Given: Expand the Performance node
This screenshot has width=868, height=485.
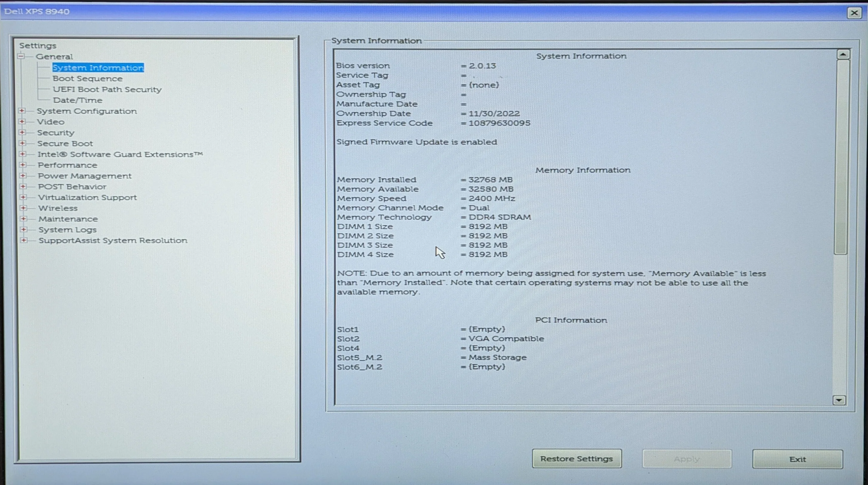Looking at the screenshot, I should 23,165.
